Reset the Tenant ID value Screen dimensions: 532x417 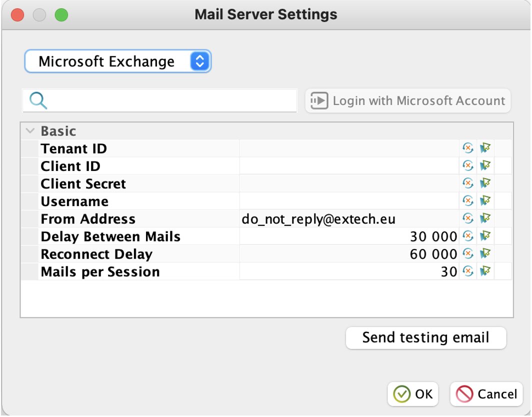point(468,148)
